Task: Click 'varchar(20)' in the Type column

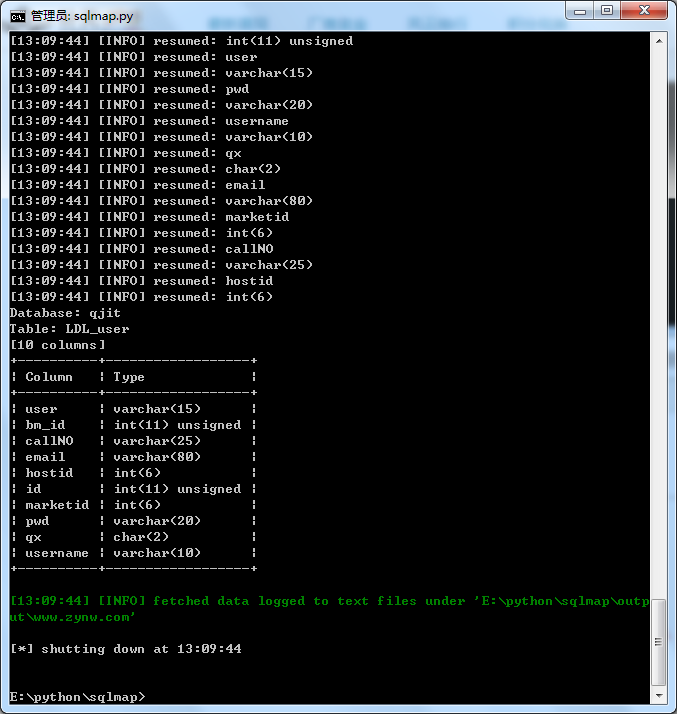Action: 157,520
